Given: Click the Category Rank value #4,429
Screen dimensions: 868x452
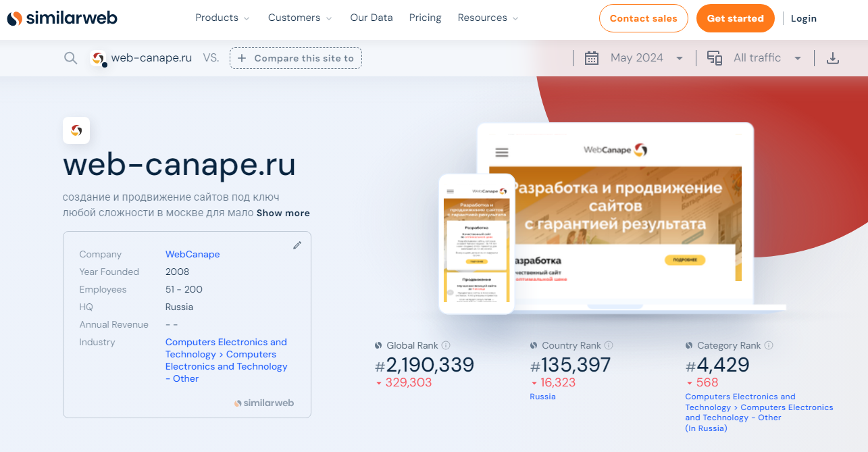Looking at the screenshot, I should pyautogui.click(x=717, y=366).
